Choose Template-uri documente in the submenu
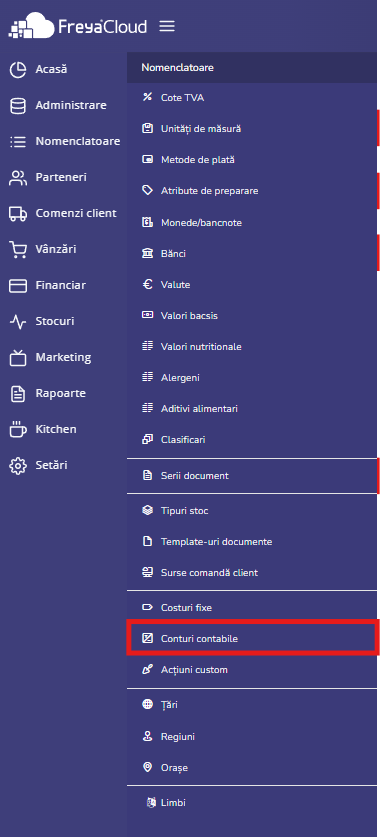This screenshot has width=380, height=837. [x=252, y=542]
